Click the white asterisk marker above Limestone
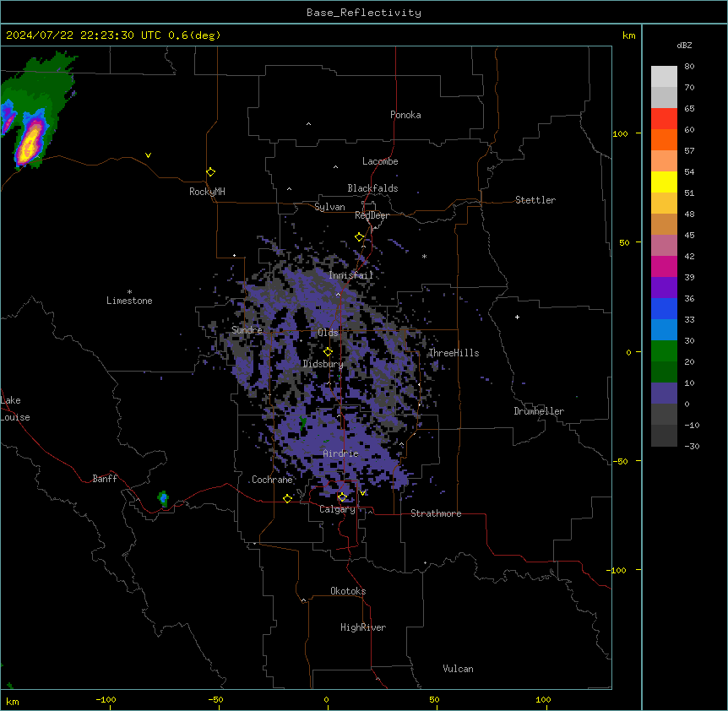Screen dimensions: 728x711 point(129,291)
